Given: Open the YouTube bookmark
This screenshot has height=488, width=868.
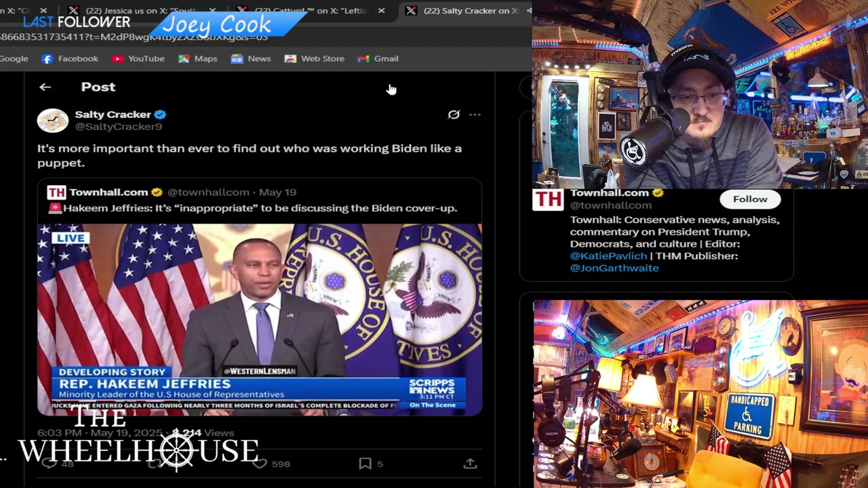Looking at the screenshot, I should pyautogui.click(x=138, y=58).
